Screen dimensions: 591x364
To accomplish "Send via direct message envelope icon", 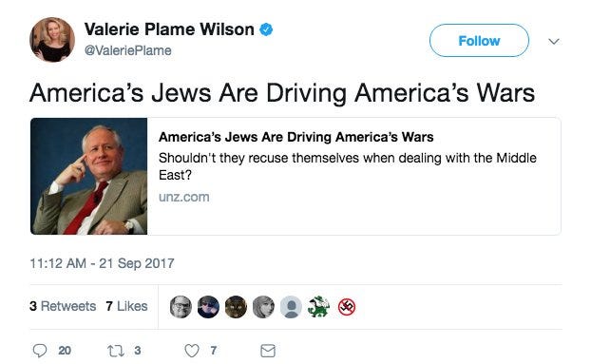I will tap(268, 351).
